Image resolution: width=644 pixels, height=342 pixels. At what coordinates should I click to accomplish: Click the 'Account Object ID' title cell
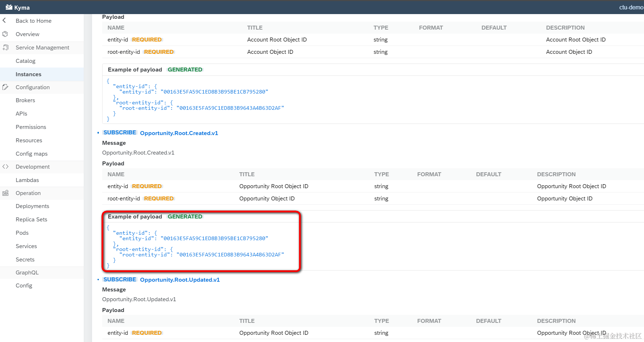tap(270, 52)
